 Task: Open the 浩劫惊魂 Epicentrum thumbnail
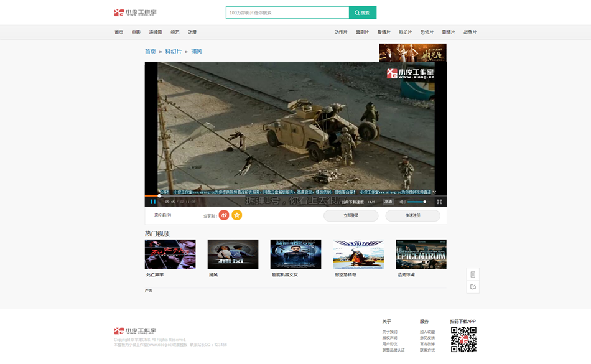tap(421, 254)
